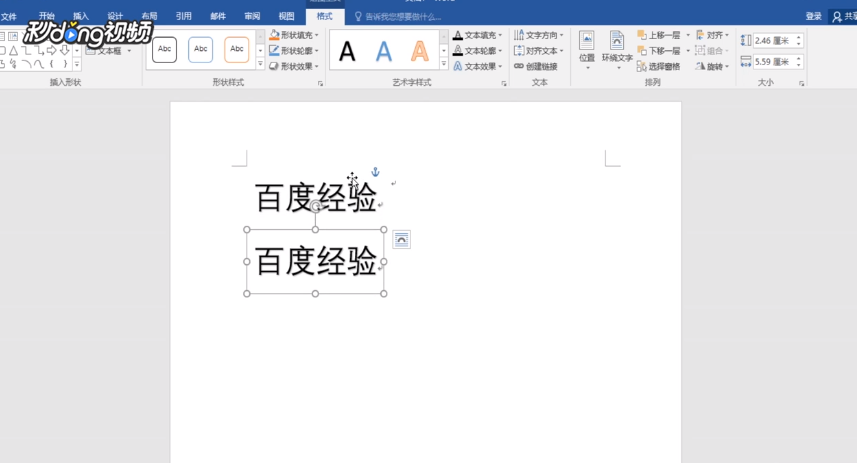Viewport: 857px width, 463px height.
Task: Open the 上移一层 bring forward dropdown arrow
Action: pos(688,35)
